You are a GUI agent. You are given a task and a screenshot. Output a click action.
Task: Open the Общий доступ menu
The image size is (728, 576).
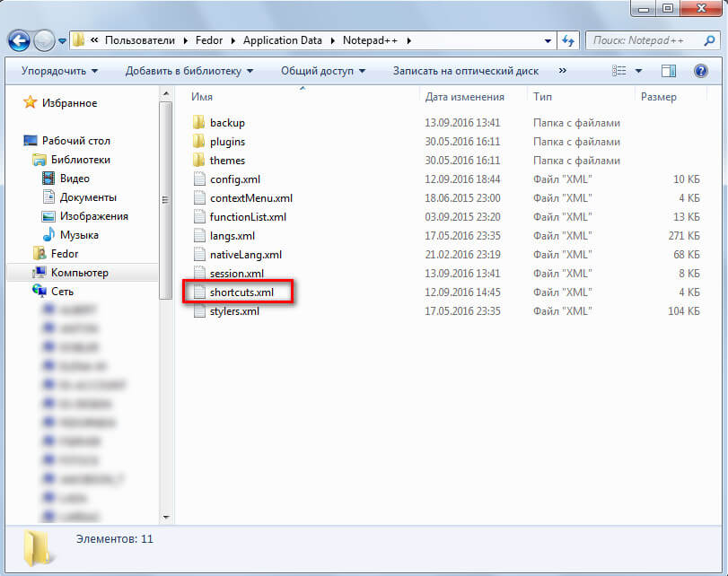323,71
